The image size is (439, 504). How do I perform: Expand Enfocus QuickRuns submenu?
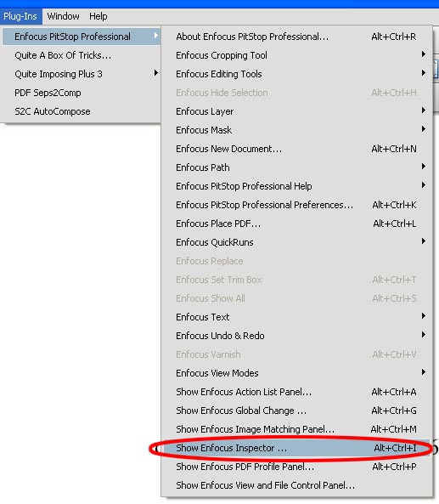click(x=295, y=242)
